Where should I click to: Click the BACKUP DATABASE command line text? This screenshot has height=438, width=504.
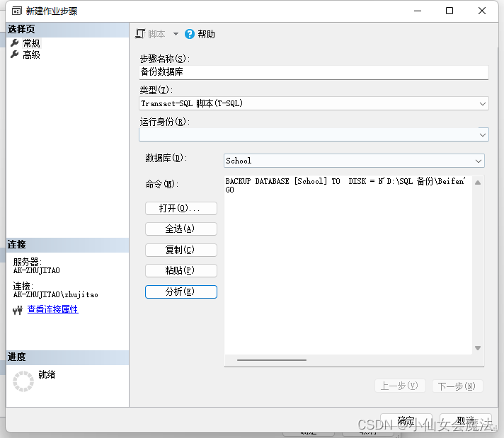coord(345,181)
